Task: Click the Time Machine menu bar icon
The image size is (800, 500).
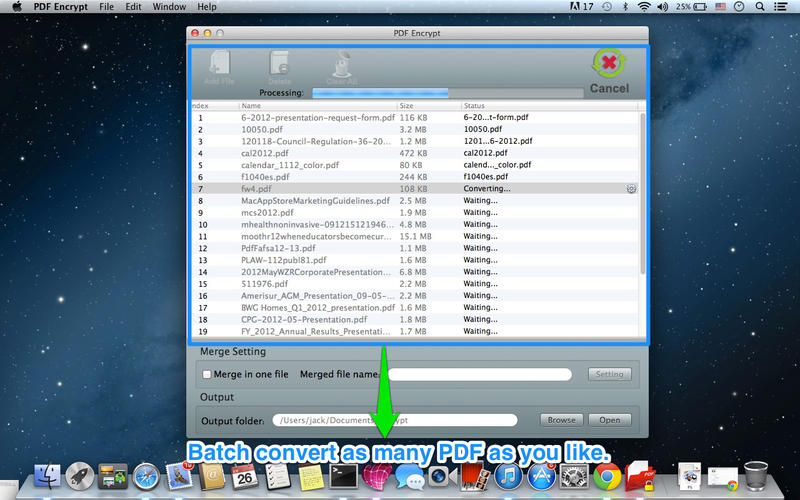Action: click(x=607, y=7)
